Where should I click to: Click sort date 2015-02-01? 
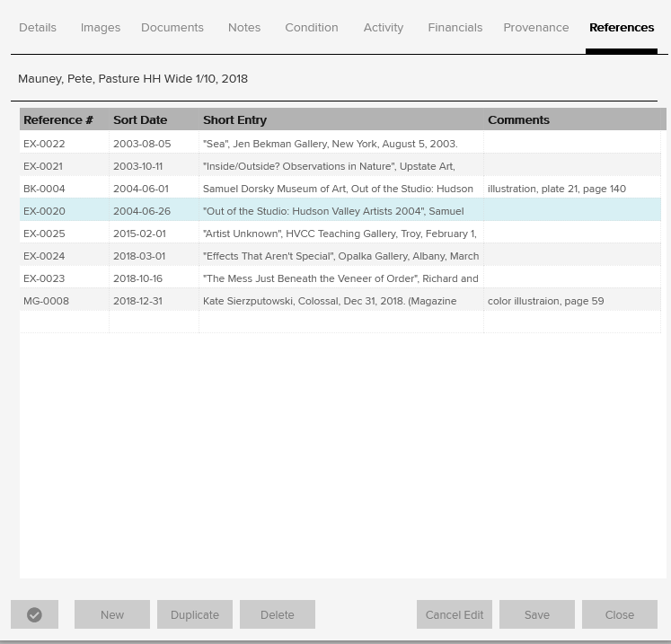coord(139,234)
